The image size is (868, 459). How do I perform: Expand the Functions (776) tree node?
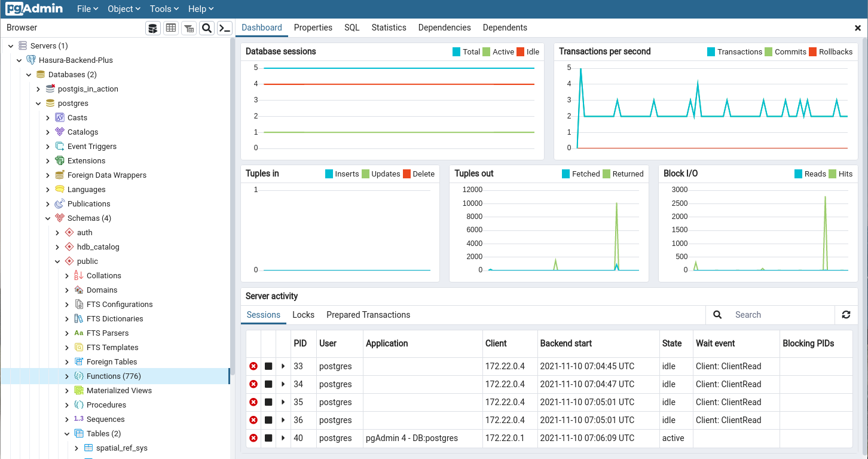coord(67,376)
